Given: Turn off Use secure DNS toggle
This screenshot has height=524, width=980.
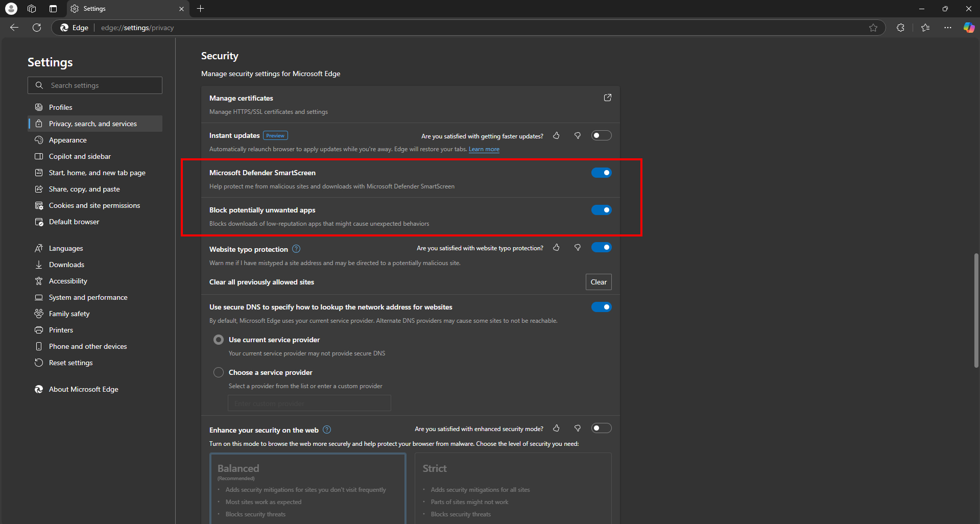Looking at the screenshot, I should coord(601,307).
